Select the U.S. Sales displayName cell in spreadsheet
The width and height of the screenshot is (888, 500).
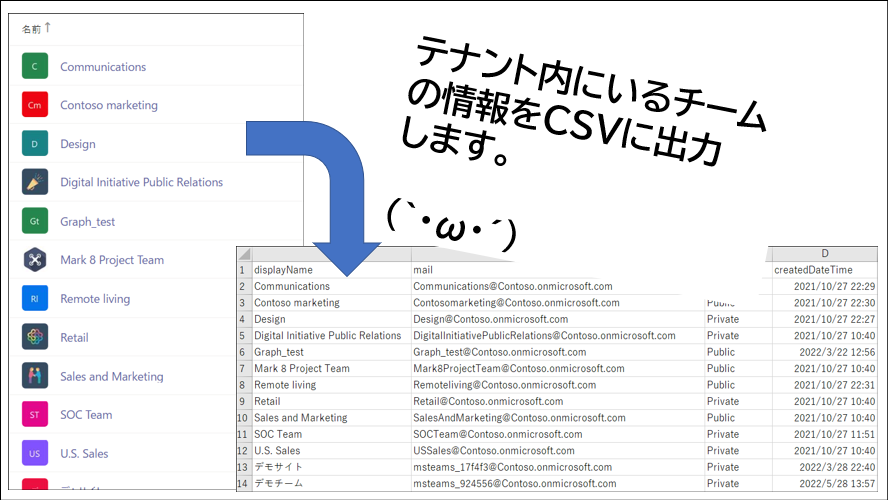tap(331, 451)
